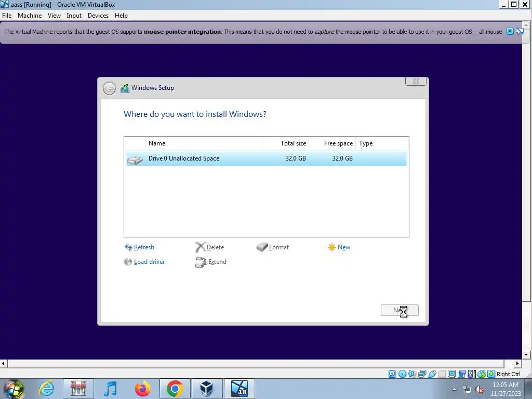This screenshot has width=532, height=399.
Task: Click the Type column header
Action: coord(382,143)
